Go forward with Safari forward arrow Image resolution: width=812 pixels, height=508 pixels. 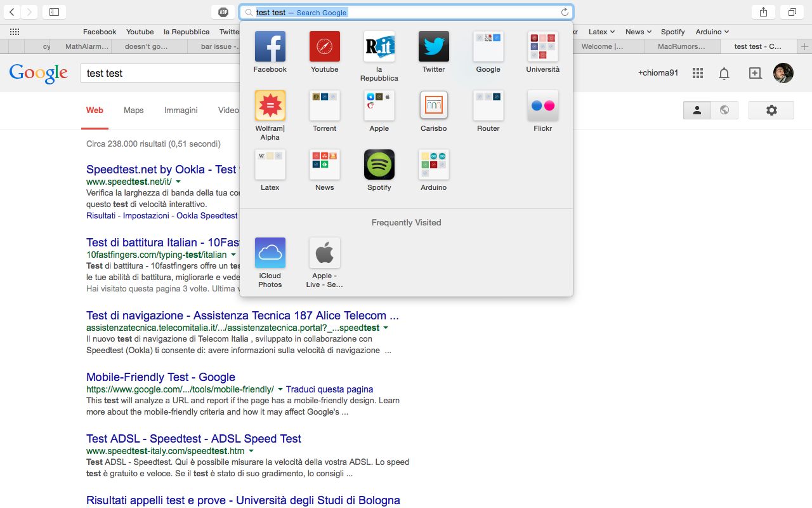(30, 12)
